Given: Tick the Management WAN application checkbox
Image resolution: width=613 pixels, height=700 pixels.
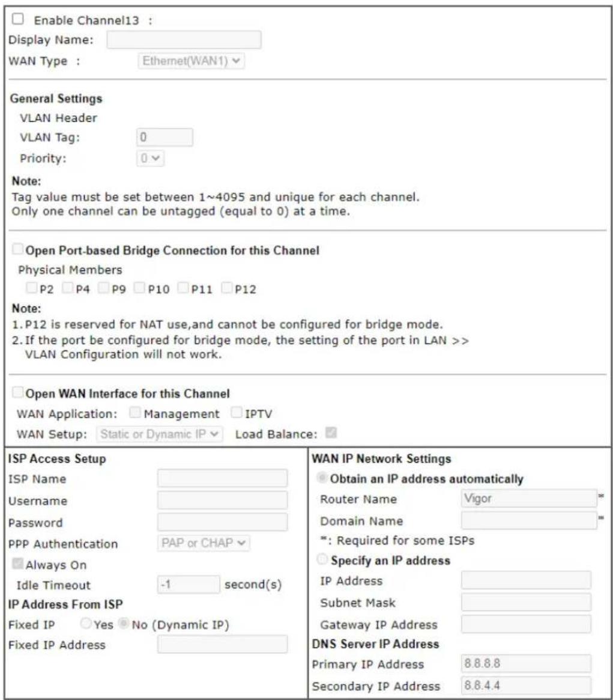Looking at the screenshot, I should click(134, 412).
